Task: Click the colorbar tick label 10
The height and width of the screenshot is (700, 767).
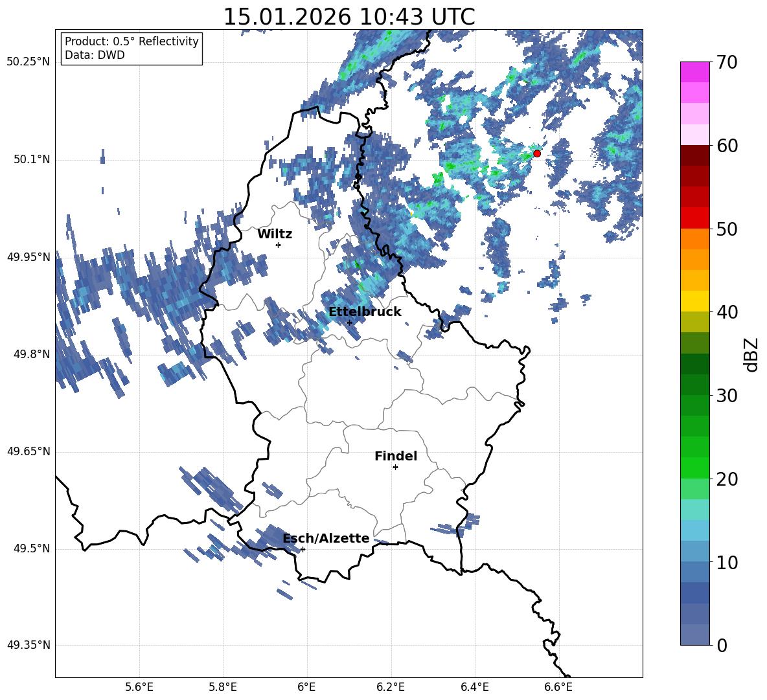Action: coord(727,562)
